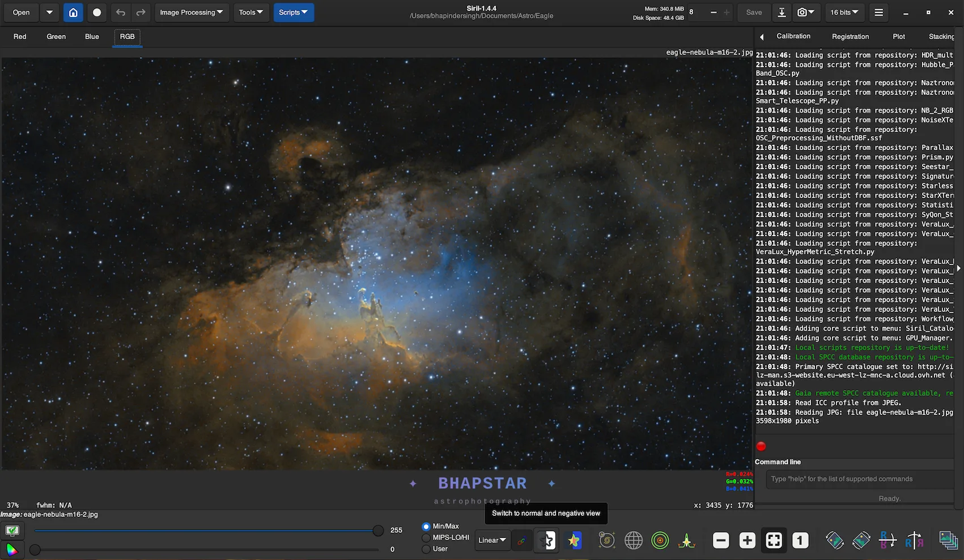
Task: Switch to the Green channel tab
Action: click(56, 37)
